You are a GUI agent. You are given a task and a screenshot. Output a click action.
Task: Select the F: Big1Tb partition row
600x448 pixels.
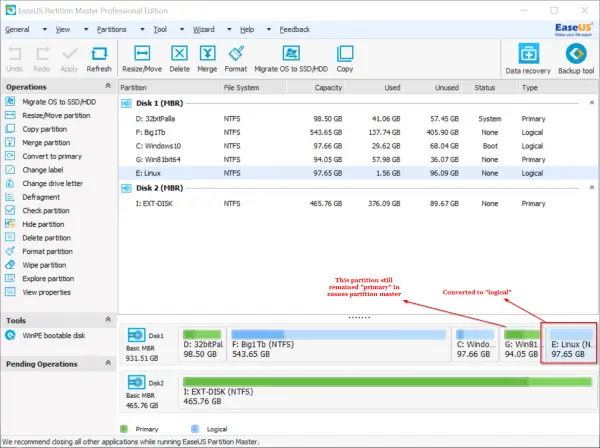[358, 132]
